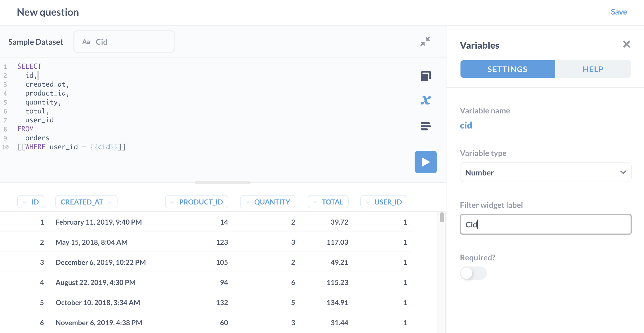Collapse the SQL editor with contract icon
Screen dimensions: 644x333
click(425, 41)
